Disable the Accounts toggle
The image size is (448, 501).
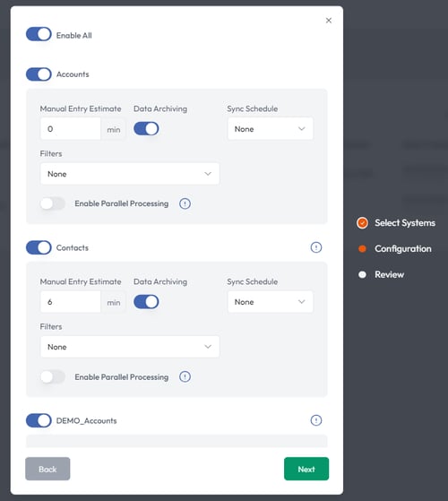click(x=39, y=74)
